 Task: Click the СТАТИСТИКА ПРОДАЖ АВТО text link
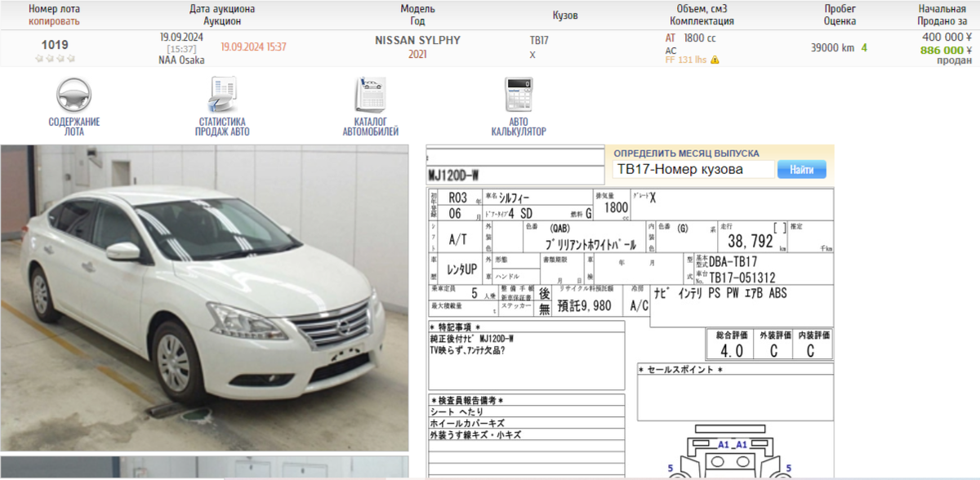tap(222, 127)
